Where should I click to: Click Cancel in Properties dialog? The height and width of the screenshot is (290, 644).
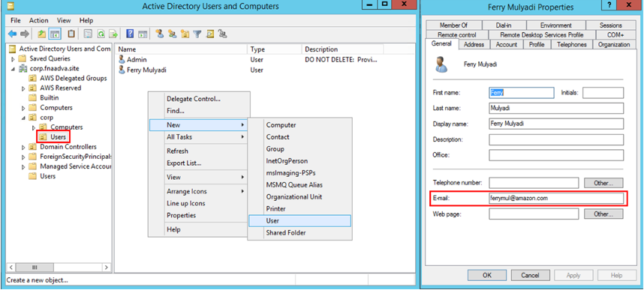530,275
